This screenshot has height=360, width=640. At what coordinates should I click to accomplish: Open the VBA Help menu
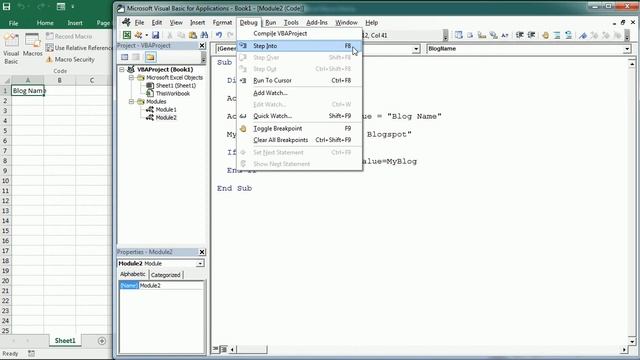tap(371, 23)
